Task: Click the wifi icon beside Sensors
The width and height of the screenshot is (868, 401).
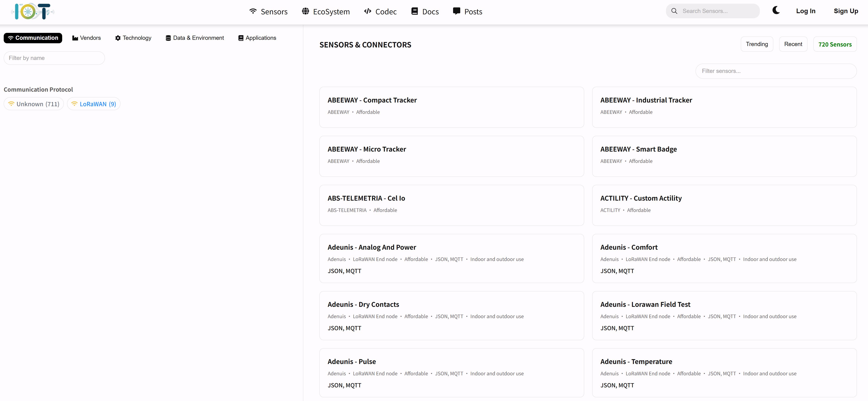Action: [253, 11]
